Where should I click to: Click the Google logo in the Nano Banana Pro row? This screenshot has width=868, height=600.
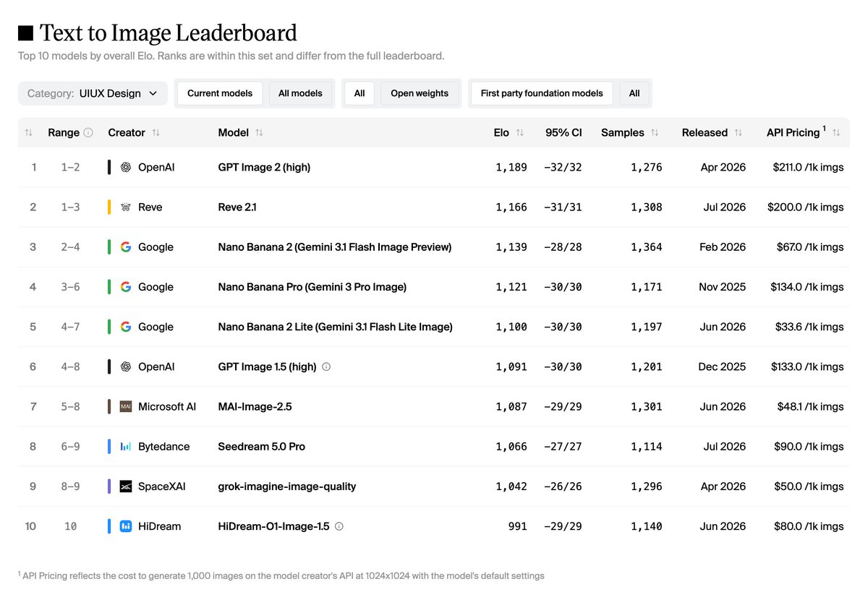pos(126,287)
